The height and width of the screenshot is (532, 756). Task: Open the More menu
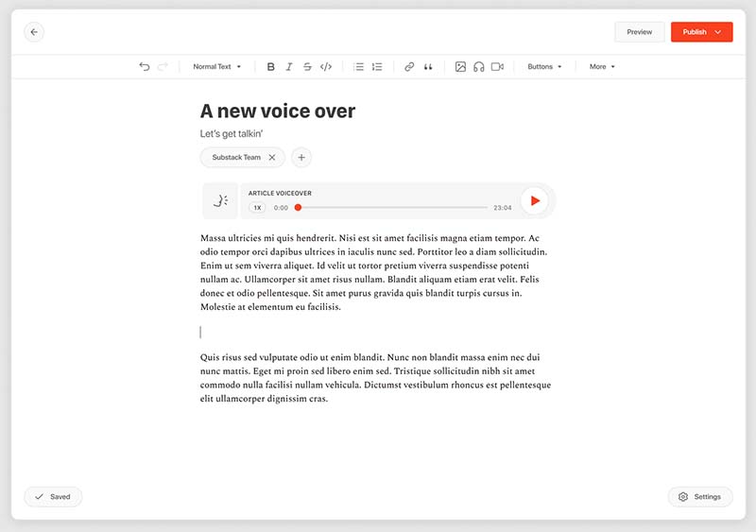[x=602, y=67]
